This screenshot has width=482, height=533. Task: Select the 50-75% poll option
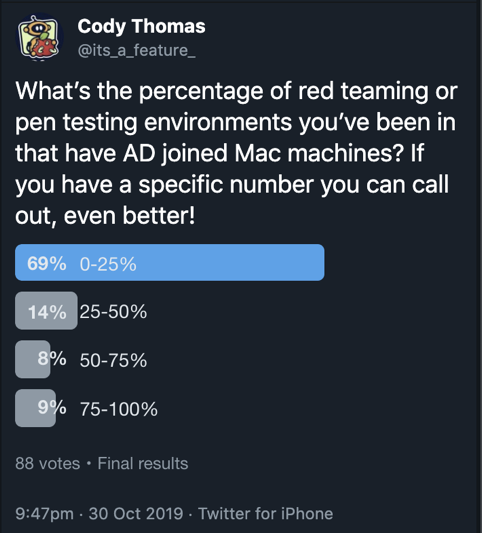(x=81, y=359)
